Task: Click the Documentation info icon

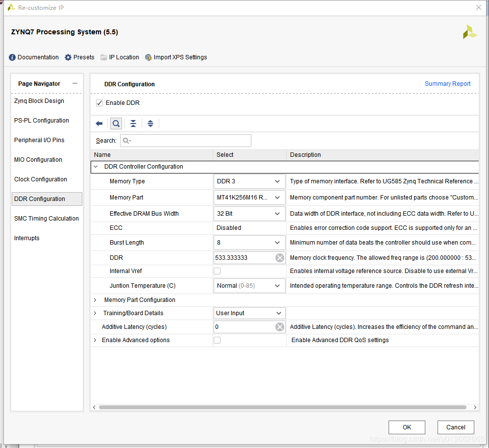Action: (x=12, y=57)
